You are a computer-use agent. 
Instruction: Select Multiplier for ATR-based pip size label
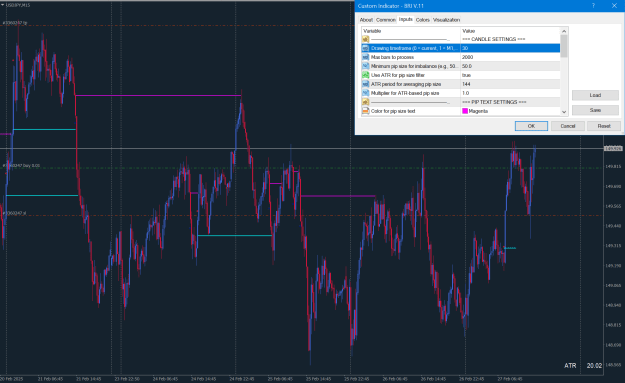[405, 93]
